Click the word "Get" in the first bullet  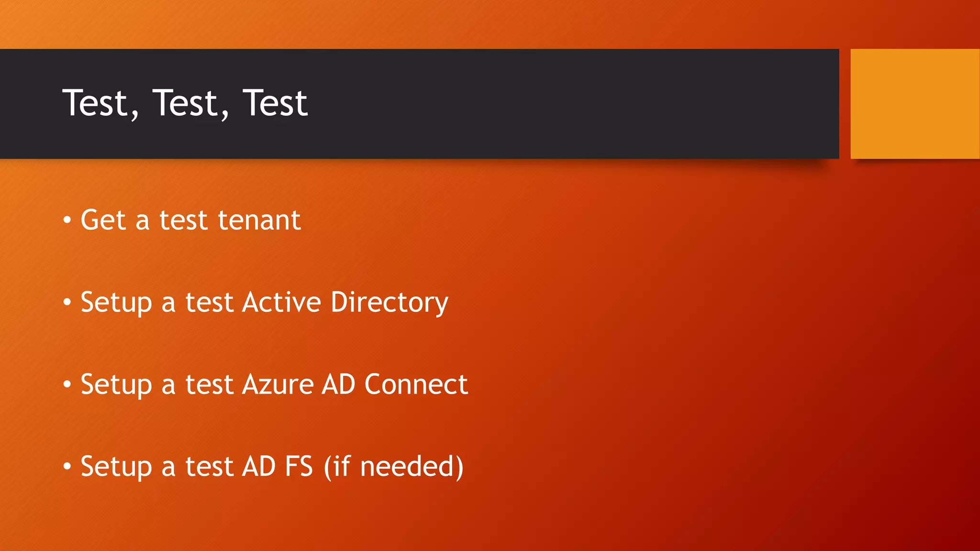coord(103,220)
